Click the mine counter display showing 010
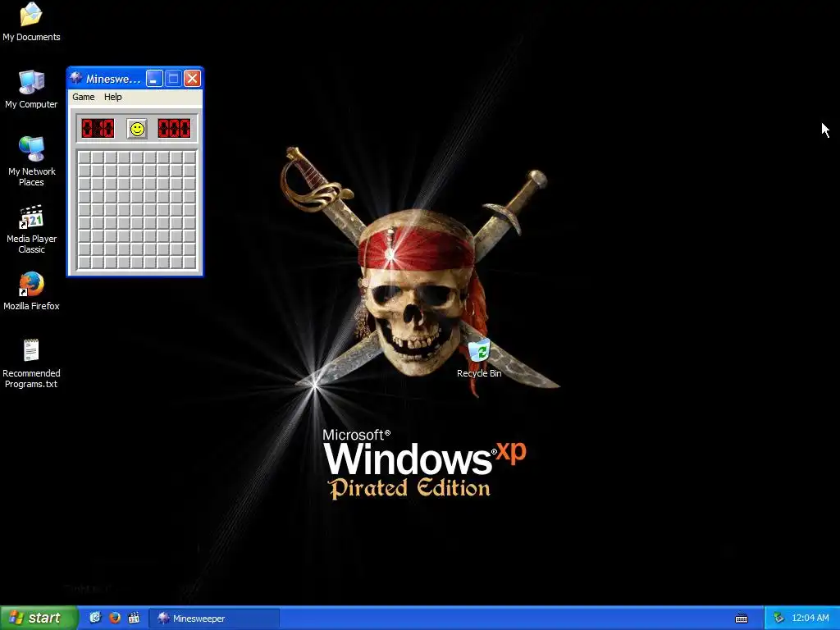This screenshot has height=630, width=840. pos(98,129)
